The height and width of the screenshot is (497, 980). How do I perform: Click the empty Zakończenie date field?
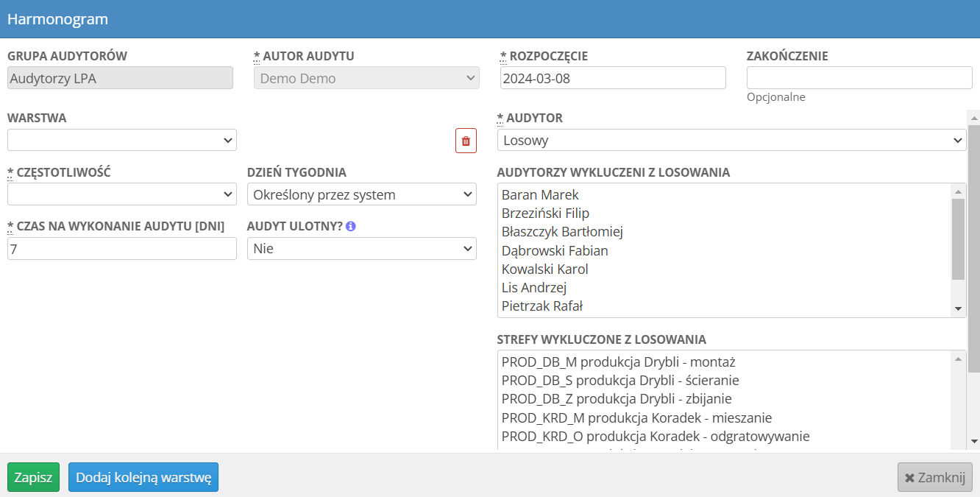pos(859,78)
